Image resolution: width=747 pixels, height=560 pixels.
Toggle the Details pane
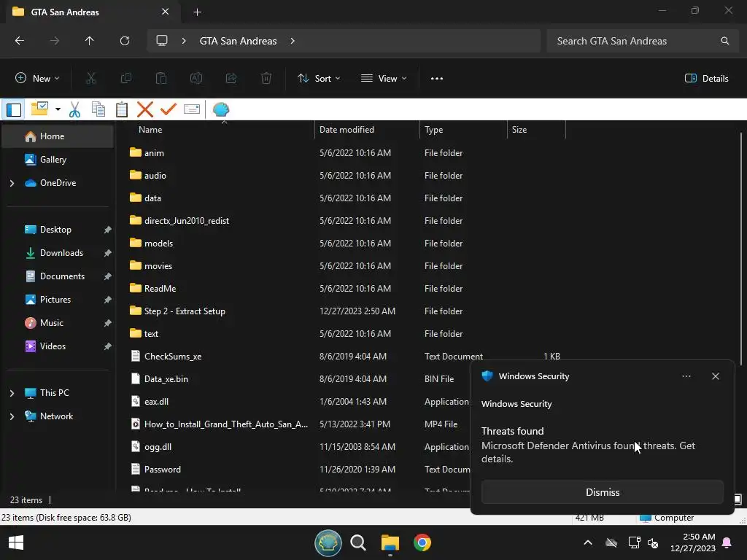pos(706,79)
